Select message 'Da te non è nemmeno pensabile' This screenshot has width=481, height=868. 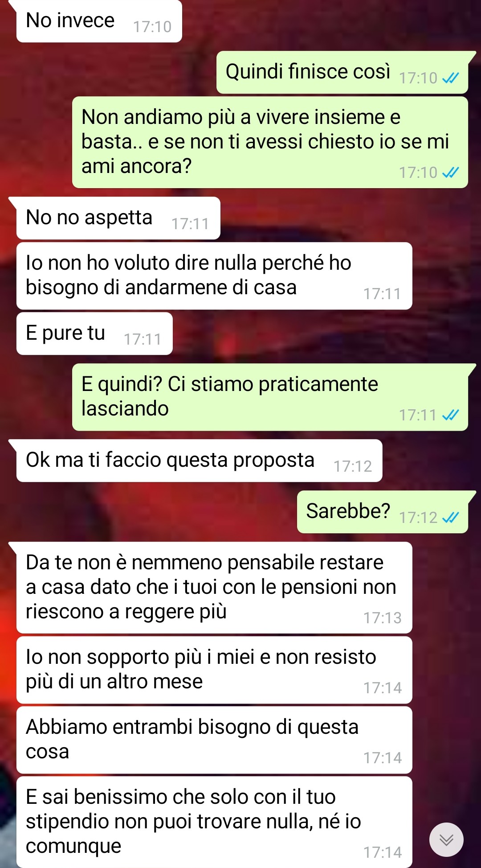tap(214, 588)
